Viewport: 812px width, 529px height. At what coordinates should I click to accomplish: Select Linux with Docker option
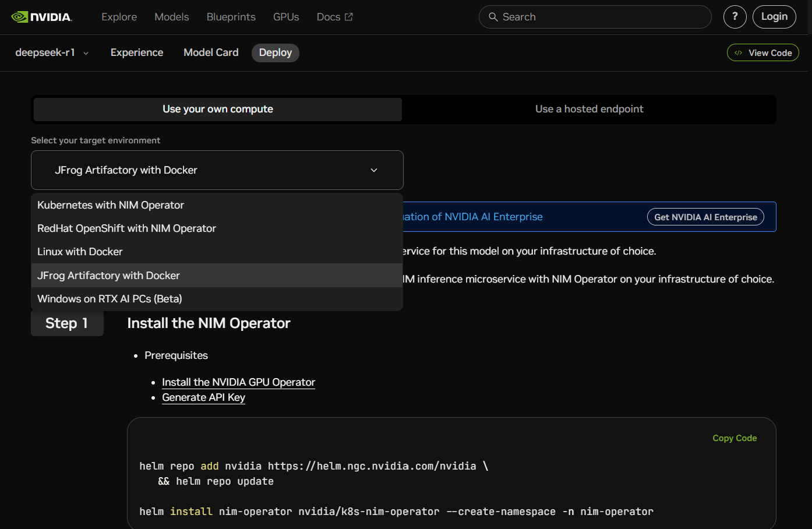click(x=80, y=252)
